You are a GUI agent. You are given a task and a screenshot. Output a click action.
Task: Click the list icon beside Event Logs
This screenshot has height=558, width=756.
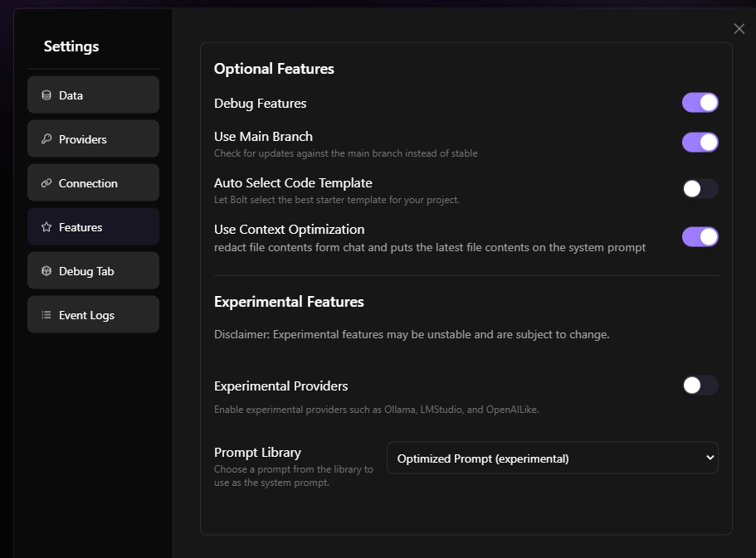click(46, 315)
